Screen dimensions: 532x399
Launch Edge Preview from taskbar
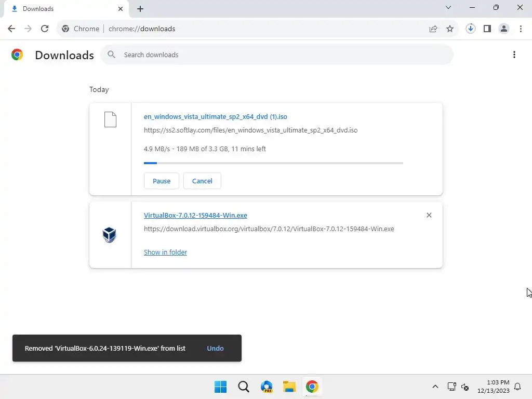[x=267, y=387]
